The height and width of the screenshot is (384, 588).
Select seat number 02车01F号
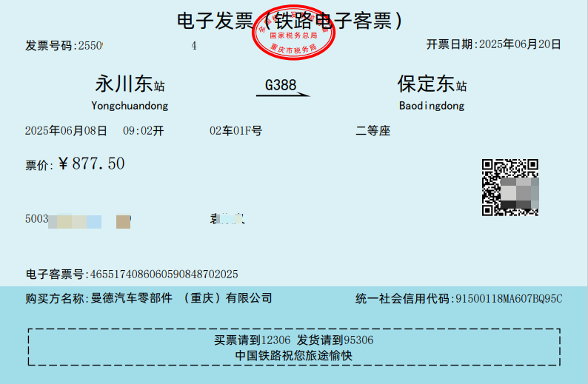click(x=235, y=131)
